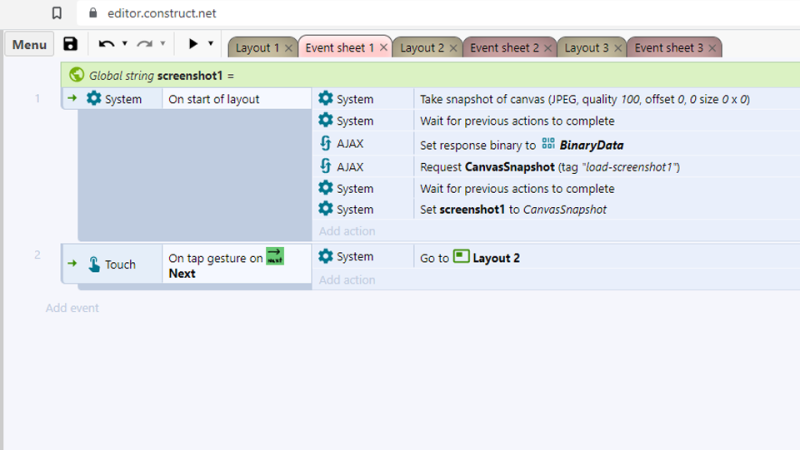Click the Next sprite icon in tap condition

[275, 256]
